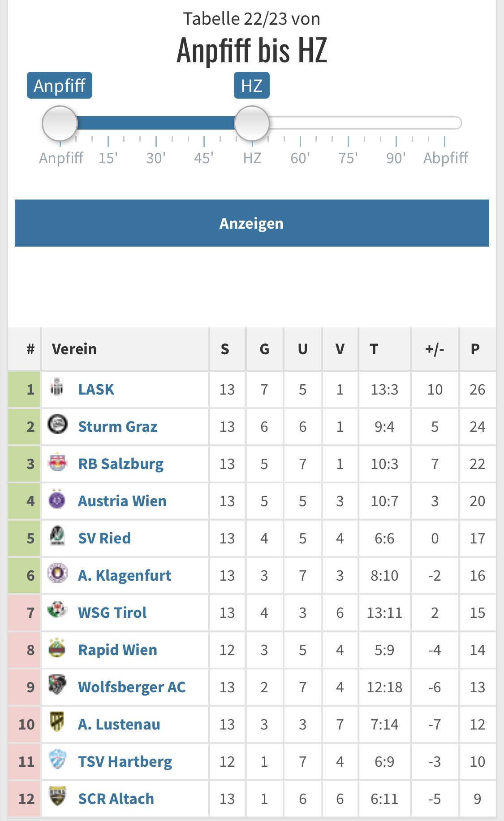
Task: Click the WSG Tirol club crest
Action: (57, 610)
